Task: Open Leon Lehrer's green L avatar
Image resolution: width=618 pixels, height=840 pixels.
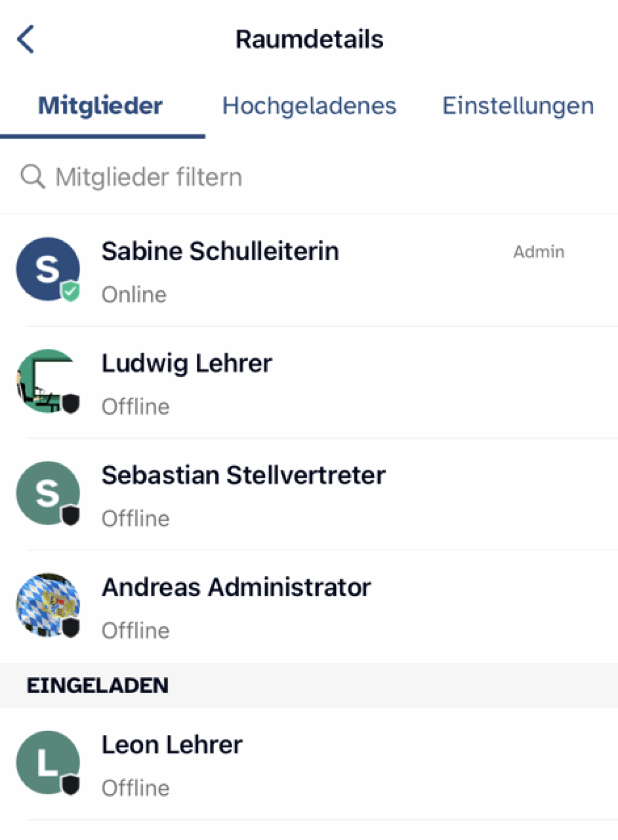Action: coord(48,762)
